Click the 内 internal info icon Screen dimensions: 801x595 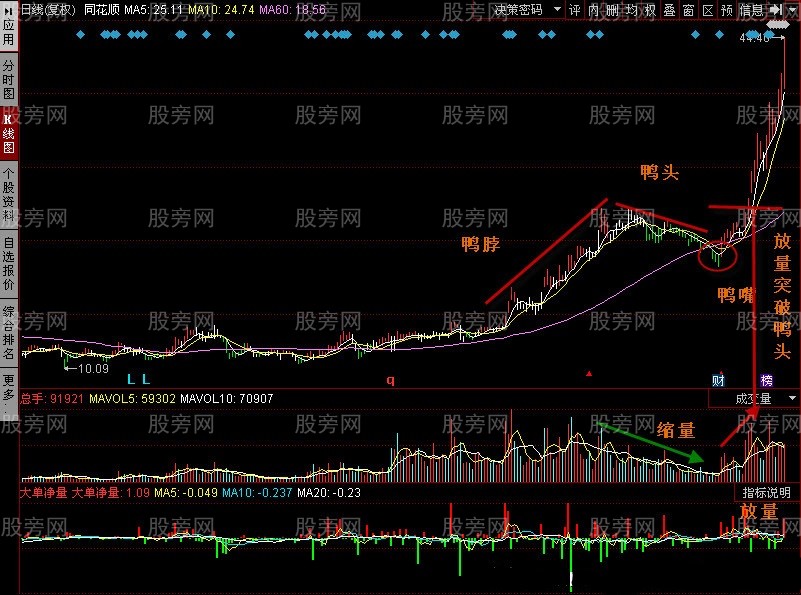click(594, 8)
